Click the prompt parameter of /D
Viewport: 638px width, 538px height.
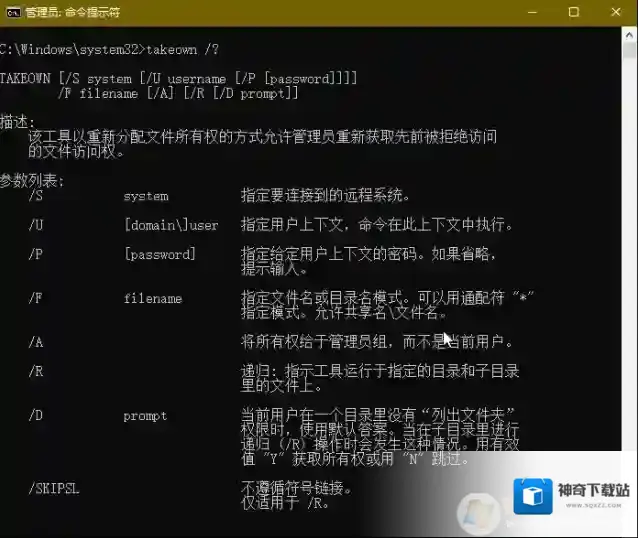click(x=145, y=415)
